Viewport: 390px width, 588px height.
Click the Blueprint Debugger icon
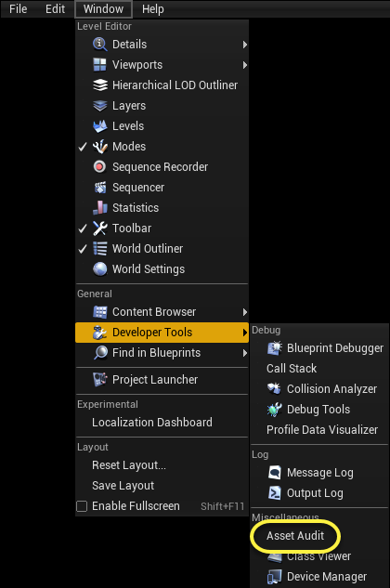pyautogui.click(x=275, y=348)
